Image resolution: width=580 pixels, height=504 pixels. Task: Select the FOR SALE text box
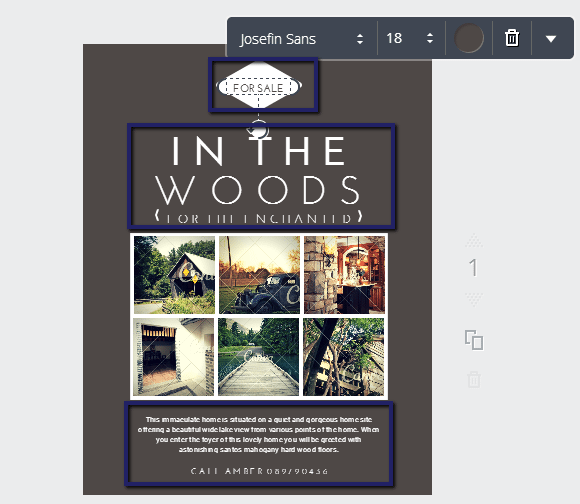coord(258,88)
